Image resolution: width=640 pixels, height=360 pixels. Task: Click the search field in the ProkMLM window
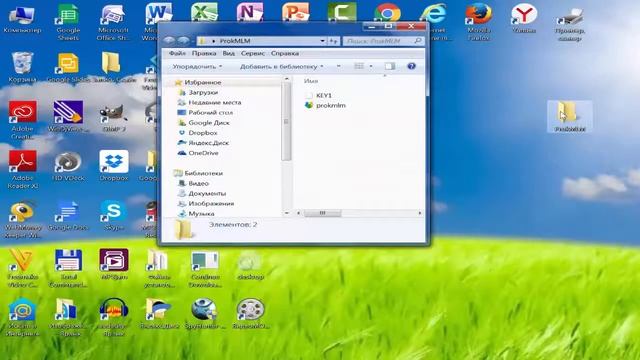[383, 41]
